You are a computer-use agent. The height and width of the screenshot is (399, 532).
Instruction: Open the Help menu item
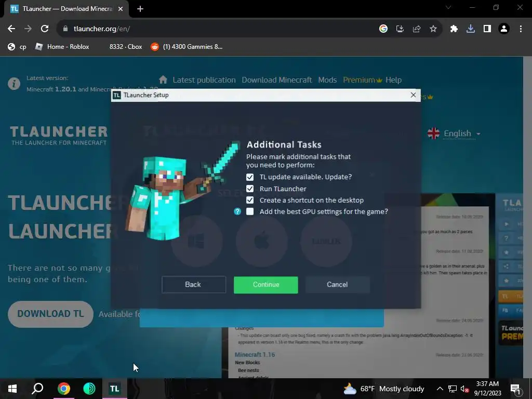point(394,80)
